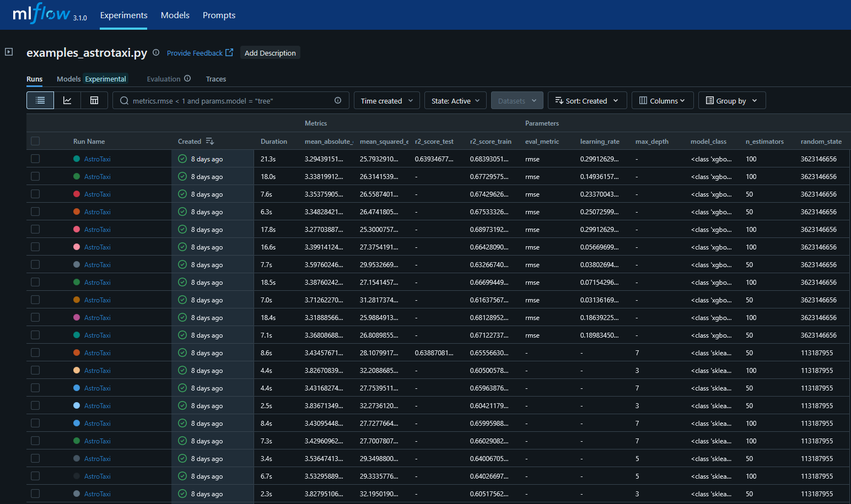Click sort arrow icon in Created header
The image size is (851, 504).
tap(210, 142)
